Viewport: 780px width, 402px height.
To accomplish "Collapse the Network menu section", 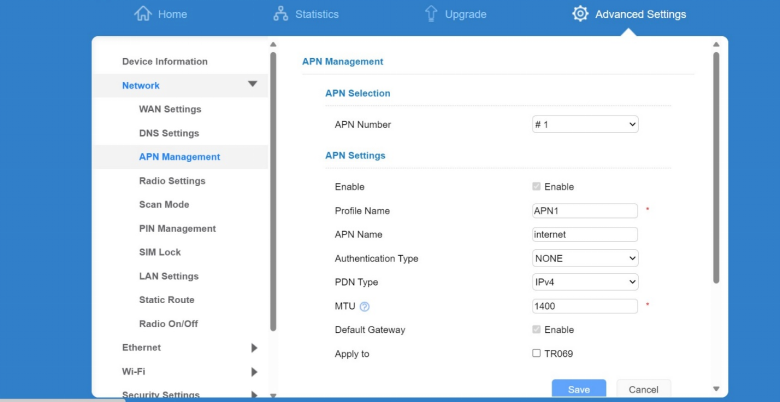I will click(x=252, y=86).
